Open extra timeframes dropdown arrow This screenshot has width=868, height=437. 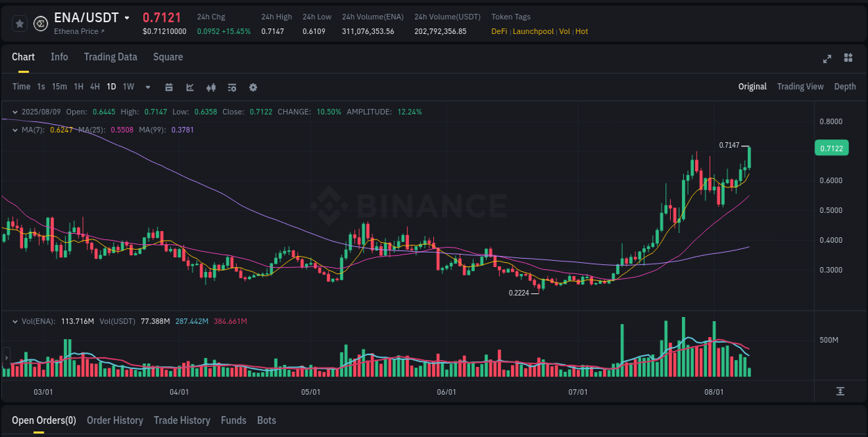147,87
